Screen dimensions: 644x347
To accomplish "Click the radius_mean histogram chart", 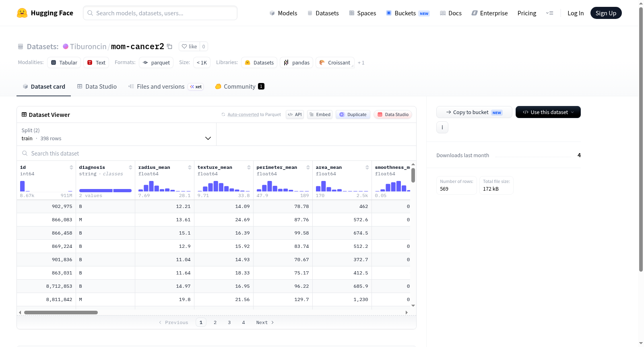I will pos(165,186).
